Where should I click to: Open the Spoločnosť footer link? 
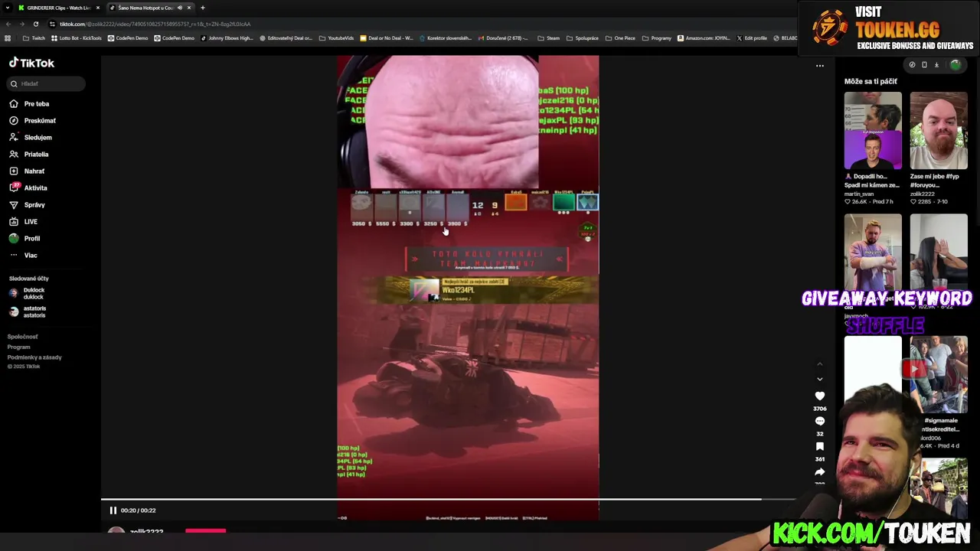click(x=22, y=337)
